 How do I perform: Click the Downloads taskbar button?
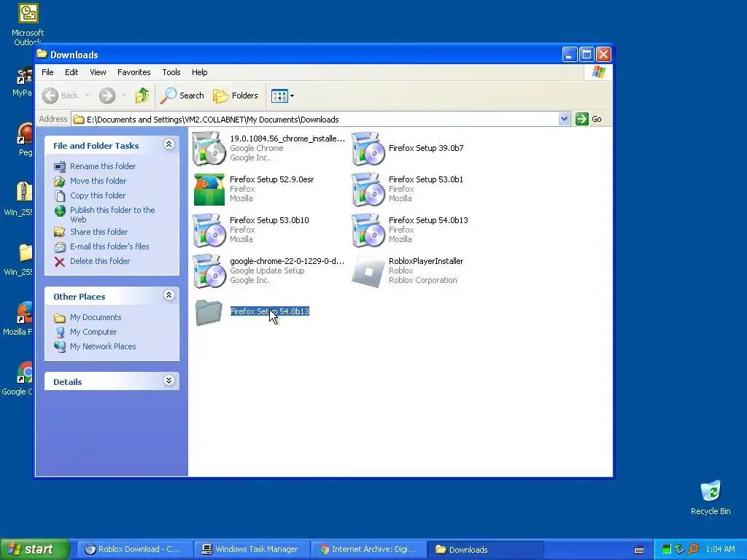[486, 550]
